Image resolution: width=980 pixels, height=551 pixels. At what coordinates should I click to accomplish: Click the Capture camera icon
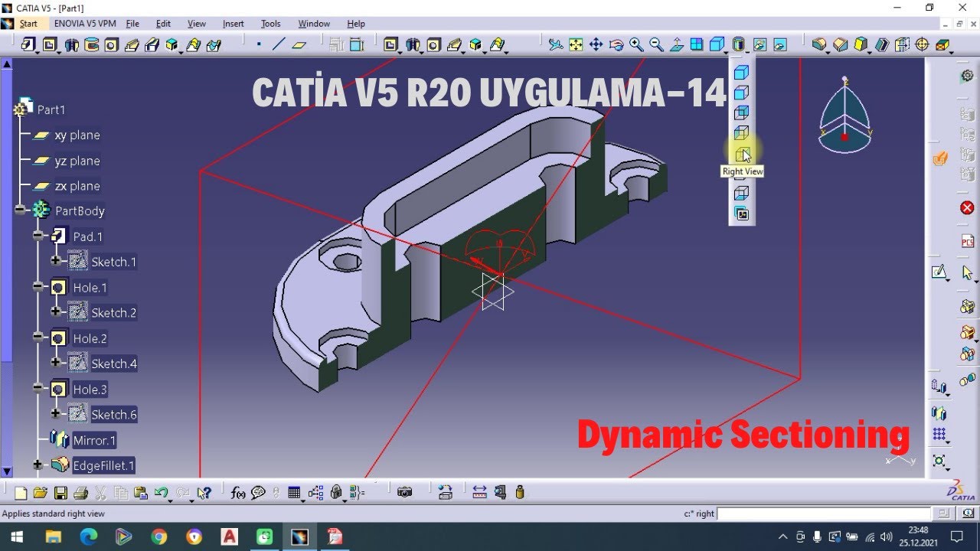pos(405,493)
